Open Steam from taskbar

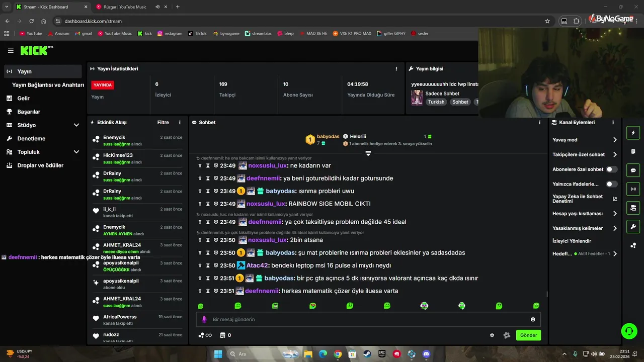tap(367, 354)
